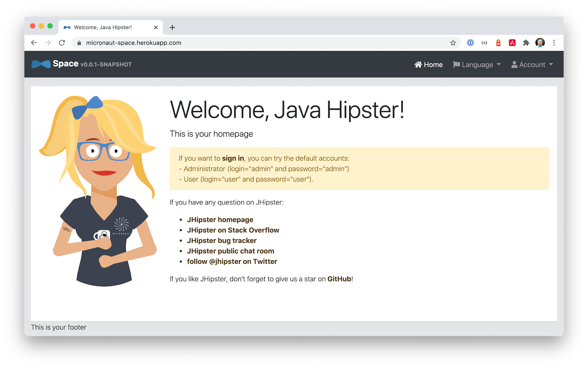588x368 pixels.
Task: Open the JHipster bug tracker link
Action: 222,240
